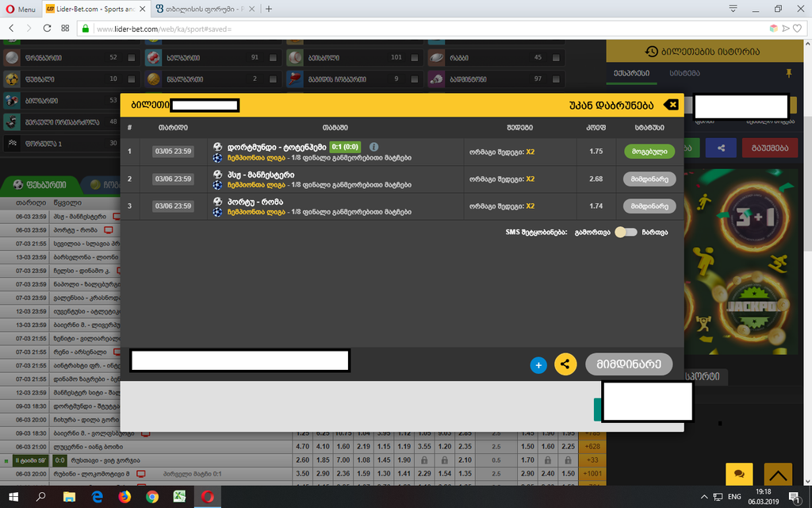Screen dimensions: 812x508
Task: Click the handball icon next to ხელბურთი
Action: tap(153, 57)
